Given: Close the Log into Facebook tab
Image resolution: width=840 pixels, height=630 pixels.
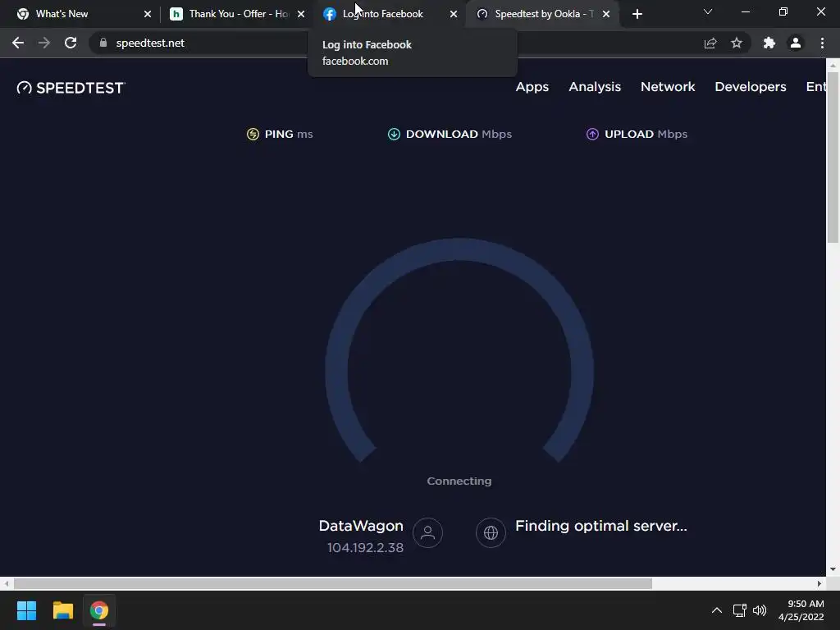Looking at the screenshot, I should coord(453,14).
